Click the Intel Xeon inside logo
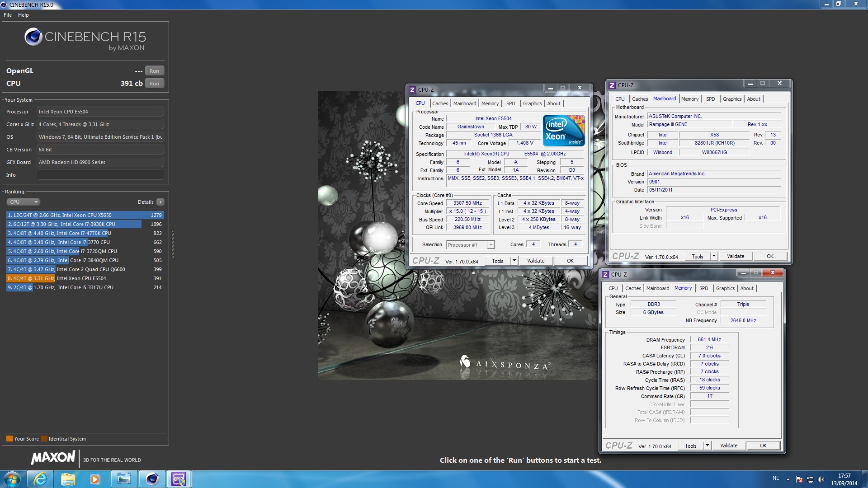This screenshot has height=488, width=868. (564, 131)
